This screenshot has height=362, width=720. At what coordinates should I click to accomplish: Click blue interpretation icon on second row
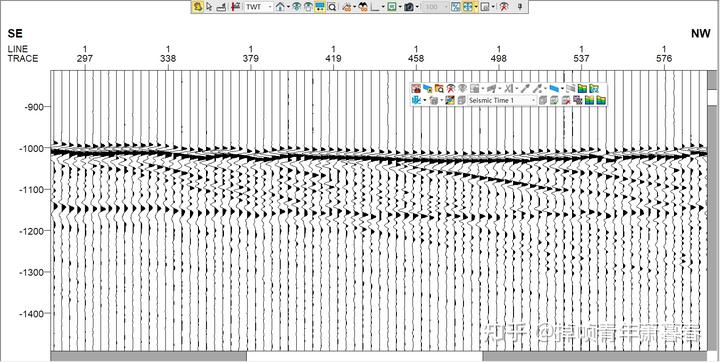pyautogui.click(x=416, y=100)
